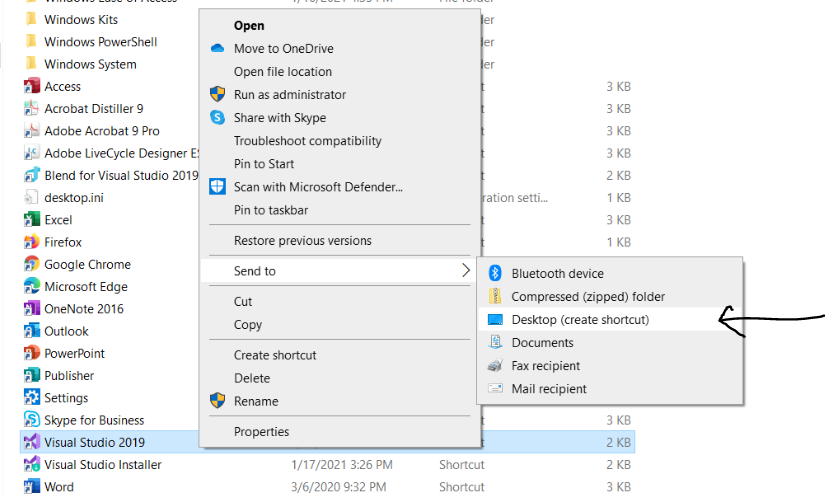Select the Skype for Business file name
The image size is (825, 502).
[94, 420]
